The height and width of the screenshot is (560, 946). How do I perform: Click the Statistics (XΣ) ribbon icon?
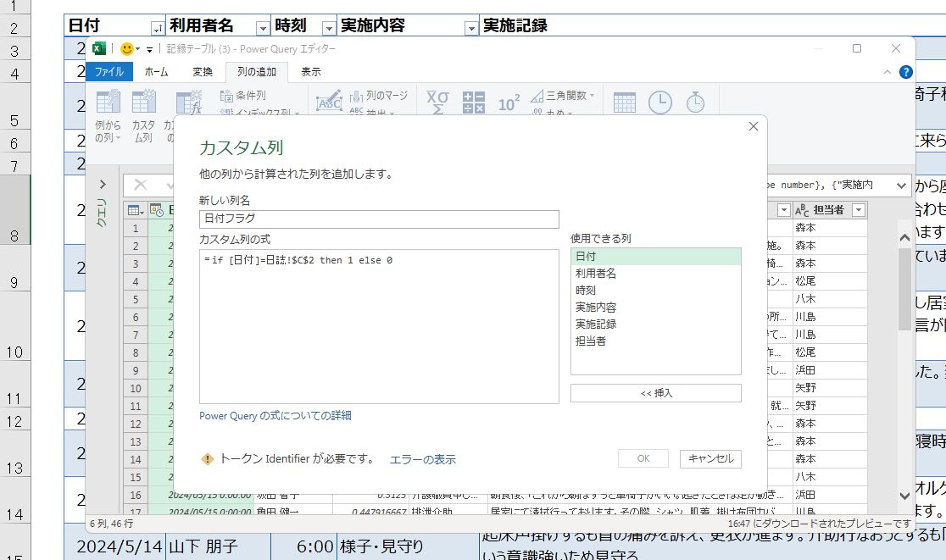click(437, 103)
